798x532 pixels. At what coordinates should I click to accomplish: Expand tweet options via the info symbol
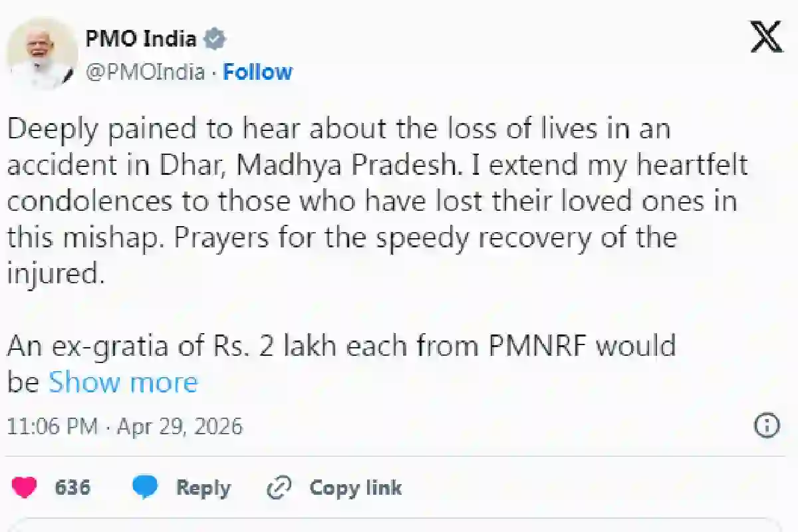point(768,424)
